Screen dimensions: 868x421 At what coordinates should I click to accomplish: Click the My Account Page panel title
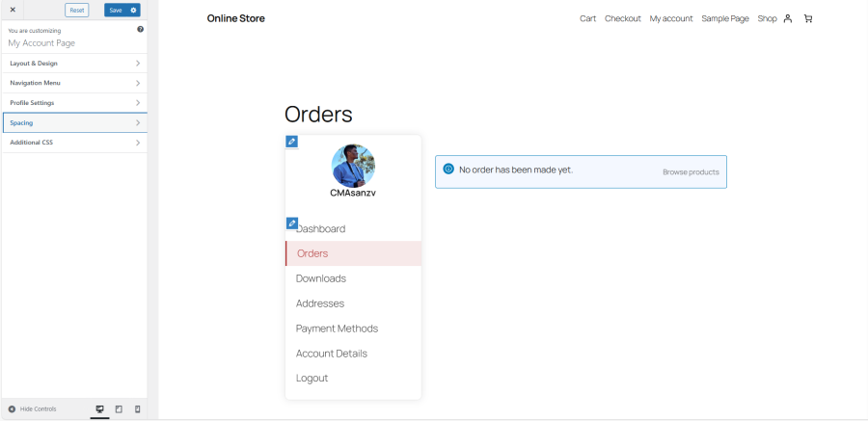click(x=41, y=43)
